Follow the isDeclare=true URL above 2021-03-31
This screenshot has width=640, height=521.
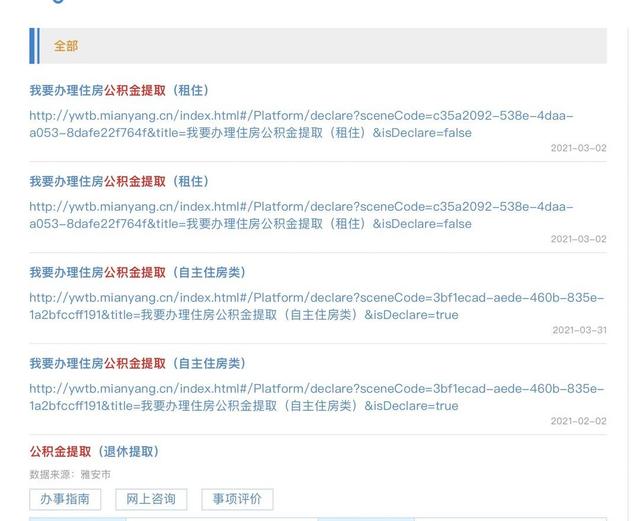pos(317,306)
